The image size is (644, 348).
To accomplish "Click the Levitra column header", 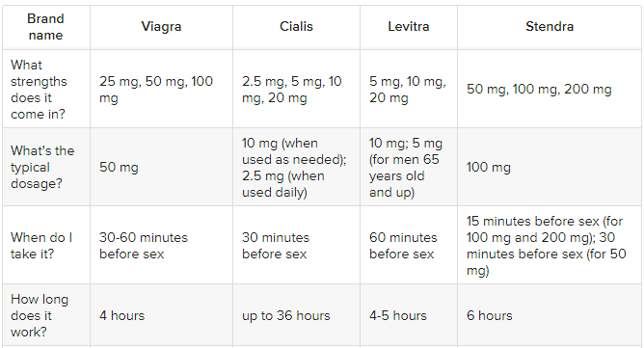I will [408, 27].
